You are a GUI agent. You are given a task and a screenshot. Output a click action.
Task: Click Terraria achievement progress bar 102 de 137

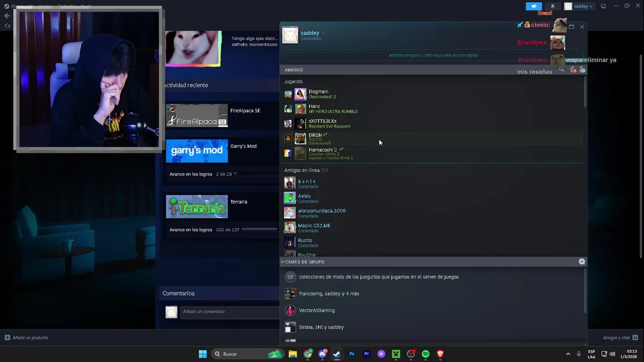click(x=259, y=230)
